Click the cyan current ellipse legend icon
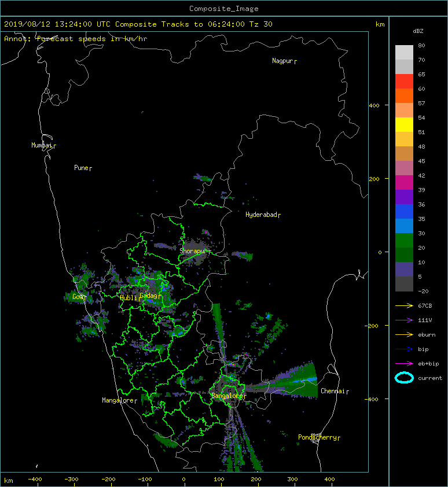This screenshot has width=448, height=487. pos(404,378)
